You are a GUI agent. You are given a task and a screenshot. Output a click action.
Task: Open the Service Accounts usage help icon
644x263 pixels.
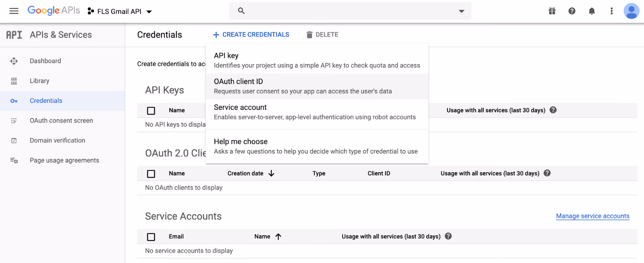coord(448,236)
